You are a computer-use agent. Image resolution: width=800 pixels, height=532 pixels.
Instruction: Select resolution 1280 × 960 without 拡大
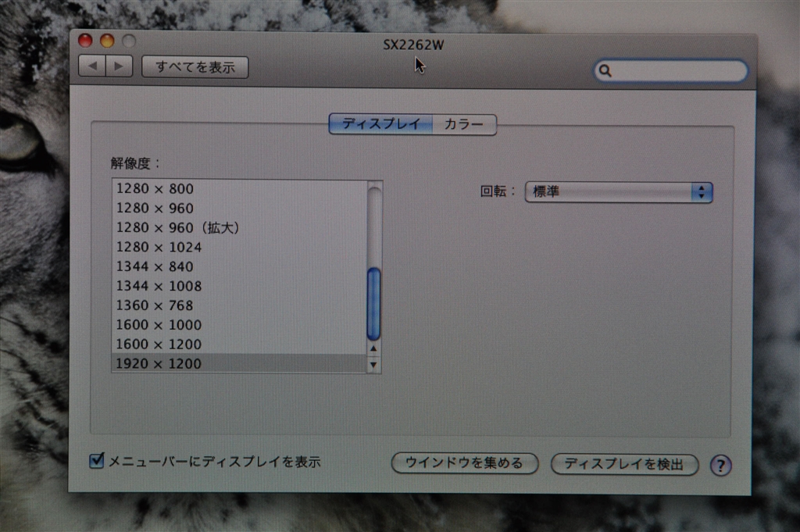(x=239, y=208)
